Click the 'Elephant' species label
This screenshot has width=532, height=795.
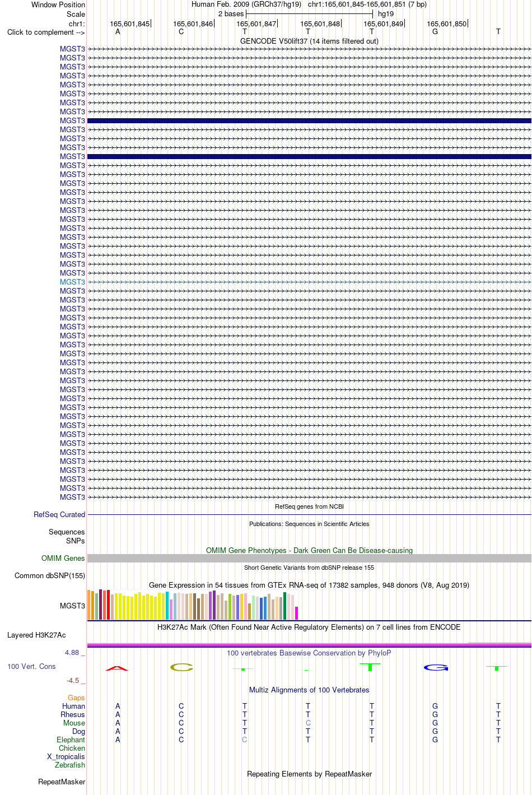[x=71, y=740]
